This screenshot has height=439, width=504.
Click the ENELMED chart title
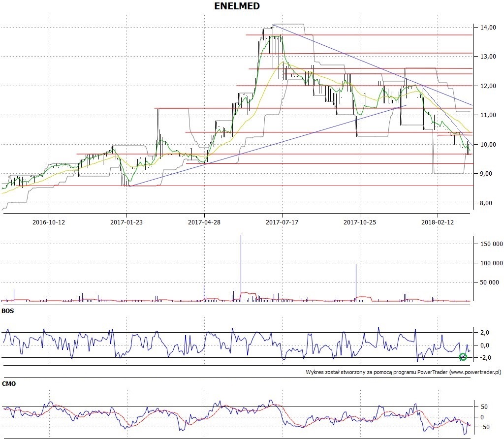(x=237, y=6)
